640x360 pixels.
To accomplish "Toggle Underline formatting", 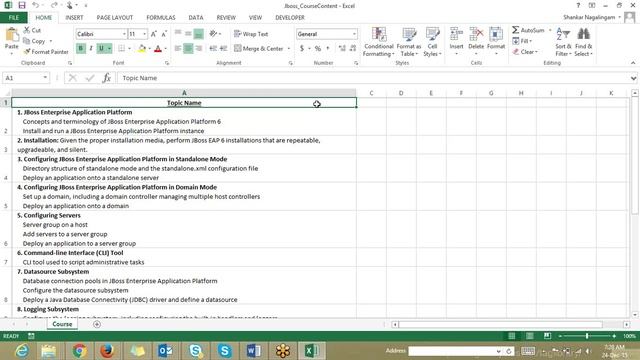I will [101, 49].
